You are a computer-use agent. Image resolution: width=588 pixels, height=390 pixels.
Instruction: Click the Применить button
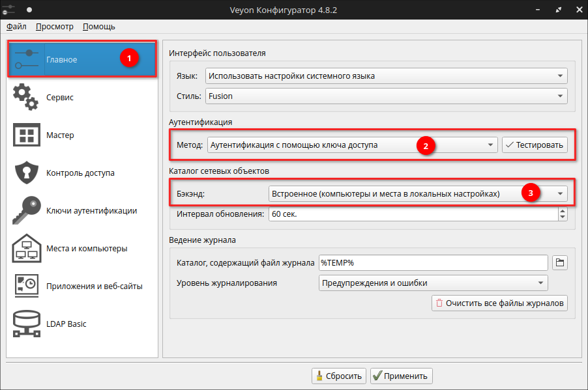pos(402,376)
